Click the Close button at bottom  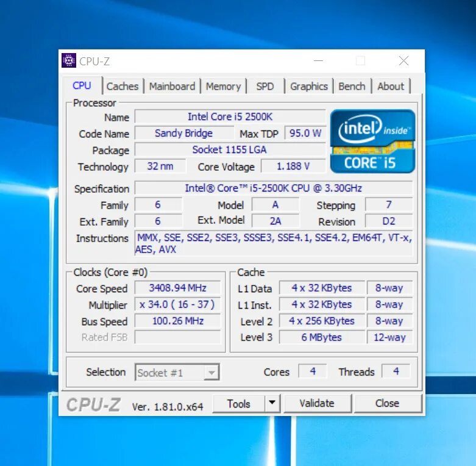[388, 403]
